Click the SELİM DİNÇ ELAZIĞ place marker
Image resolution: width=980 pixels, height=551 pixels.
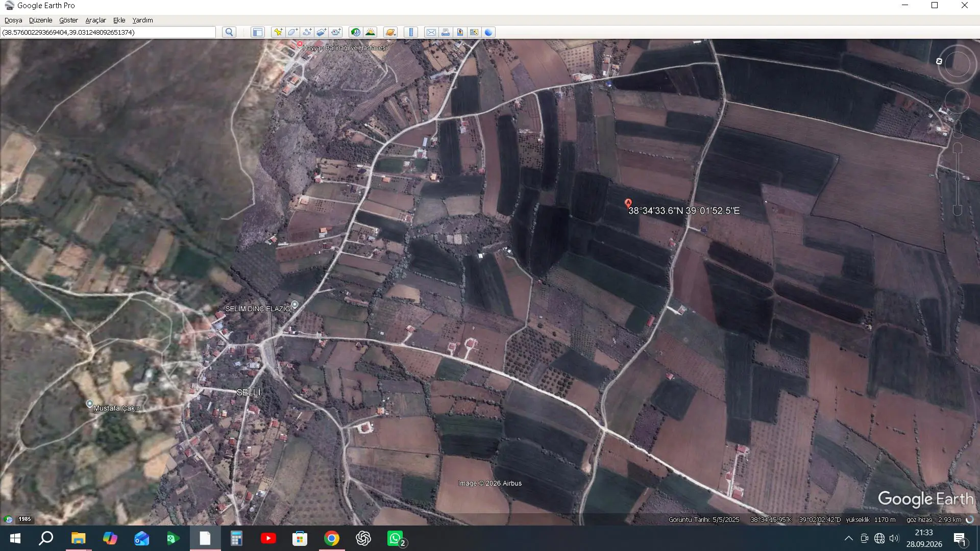click(295, 305)
